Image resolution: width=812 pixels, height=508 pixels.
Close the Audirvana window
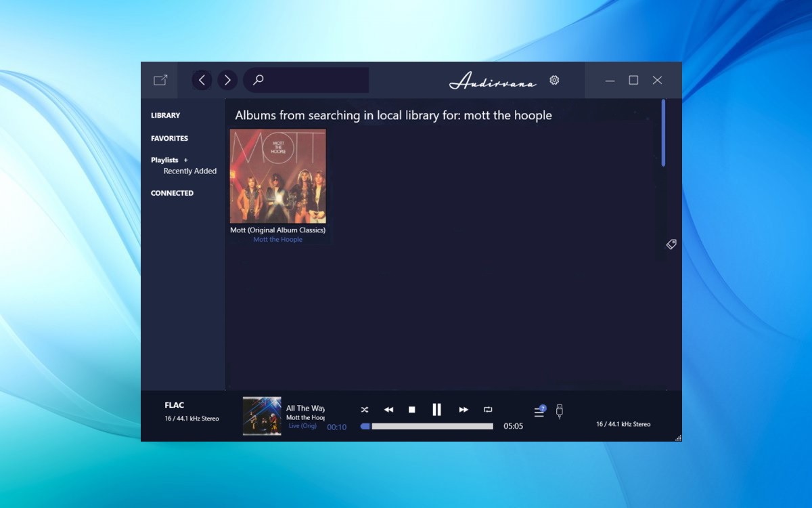click(657, 80)
